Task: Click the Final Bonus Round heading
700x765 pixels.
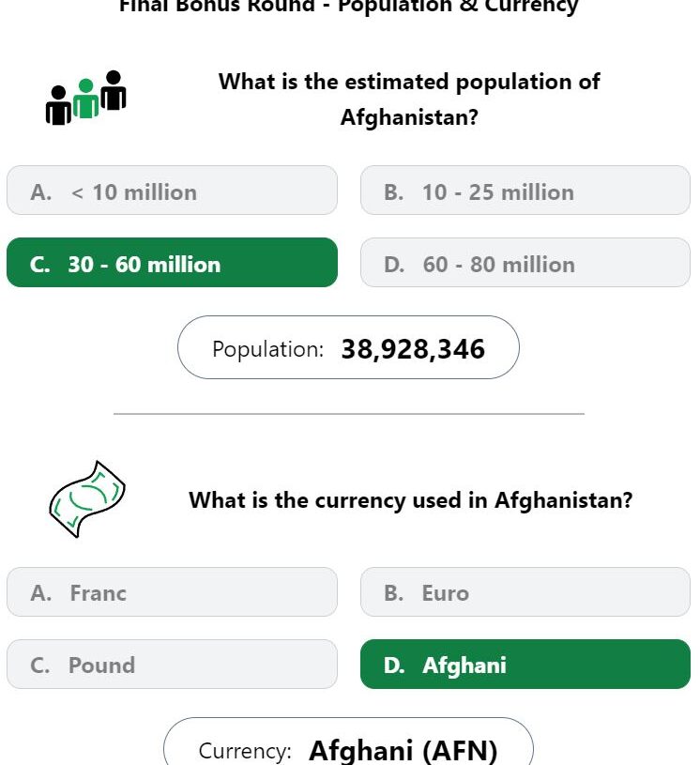Action: point(349,7)
